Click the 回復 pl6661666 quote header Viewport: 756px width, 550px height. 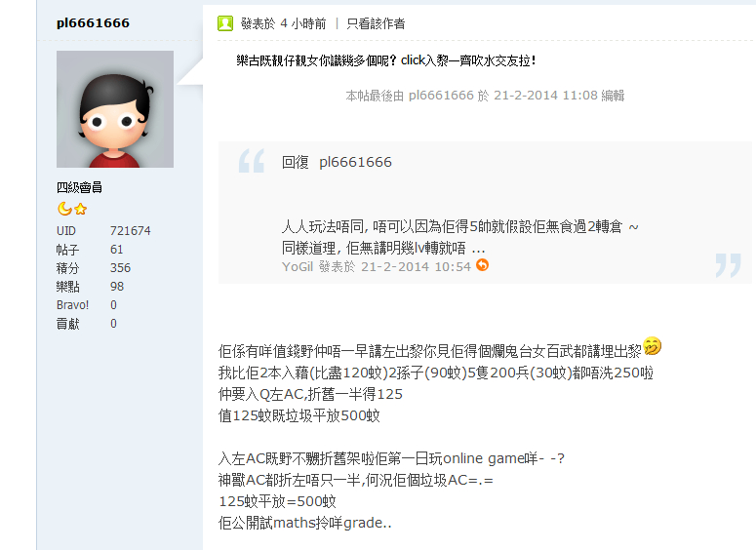(x=337, y=162)
